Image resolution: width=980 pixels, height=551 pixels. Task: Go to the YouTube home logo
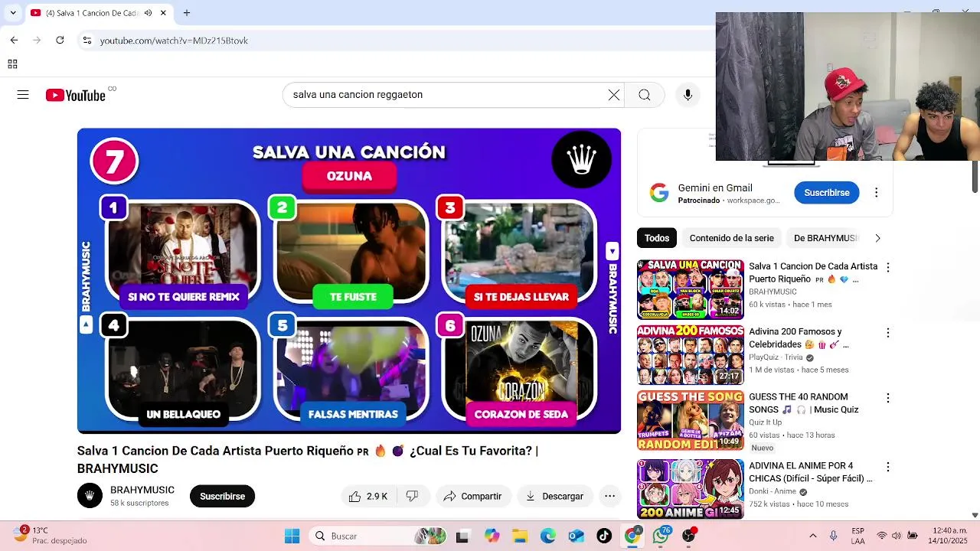pos(75,95)
